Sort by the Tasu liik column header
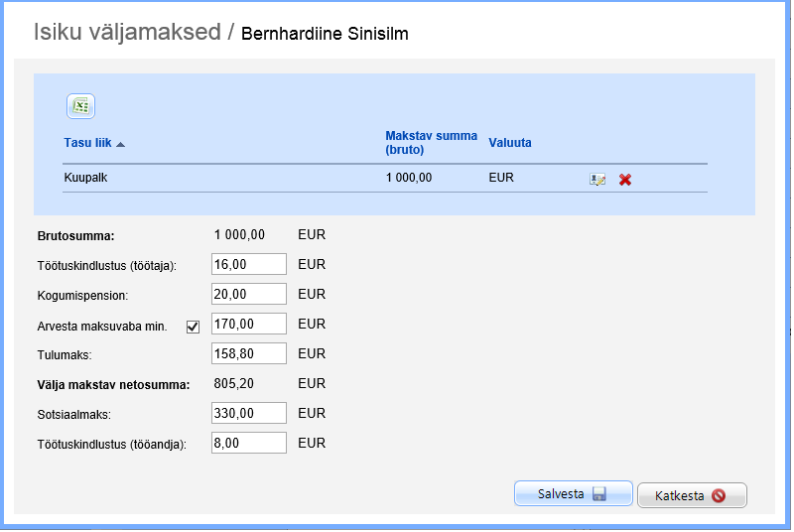Viewport: 794px width, 532px height. coord(89,143)
